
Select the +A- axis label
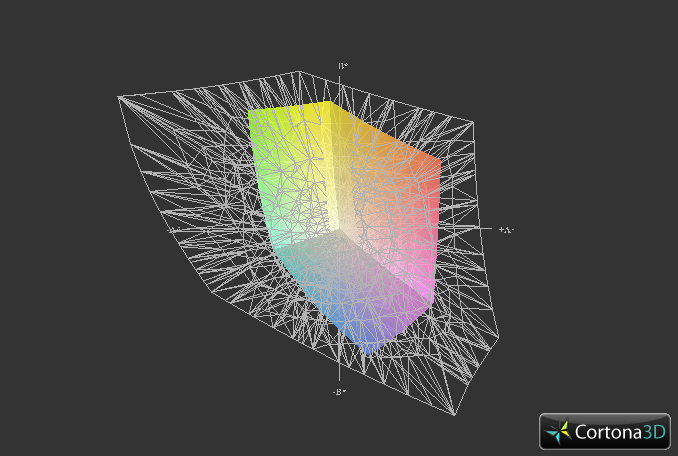[x=505, y=230]
